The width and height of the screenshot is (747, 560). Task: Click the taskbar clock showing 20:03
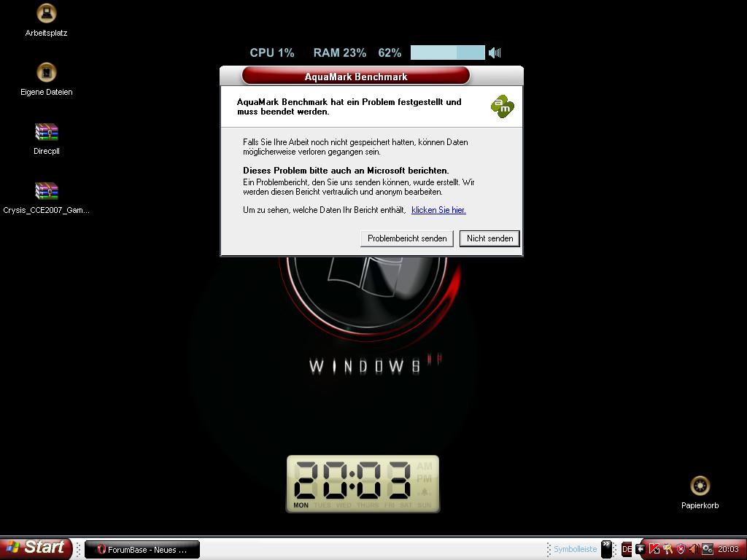[728, 549]
